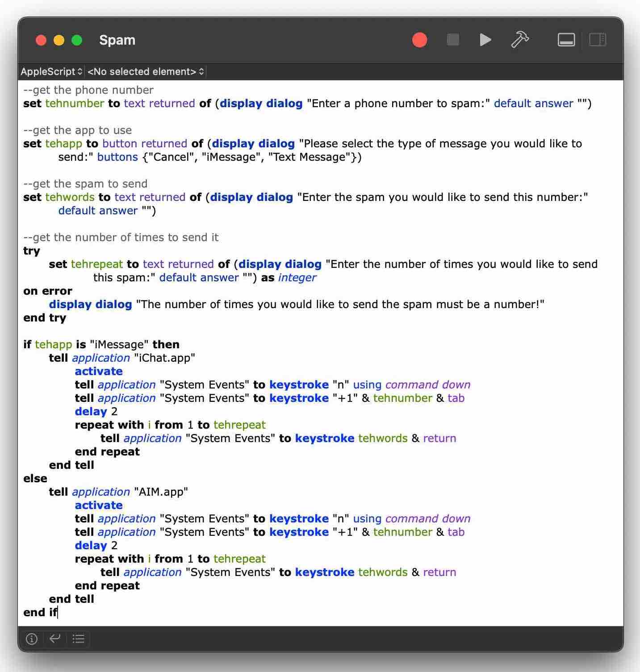Zoom the Spam window with green button
The height and width of the screenshot is (672, 640).
pyautogui.click(x=77, y=40)
